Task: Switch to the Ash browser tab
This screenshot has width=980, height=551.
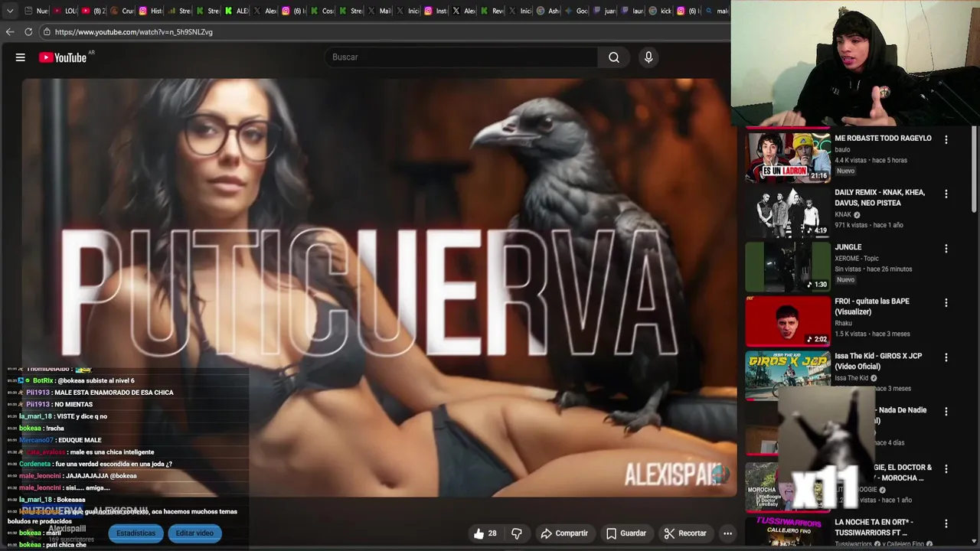Action: coord(548,11)
